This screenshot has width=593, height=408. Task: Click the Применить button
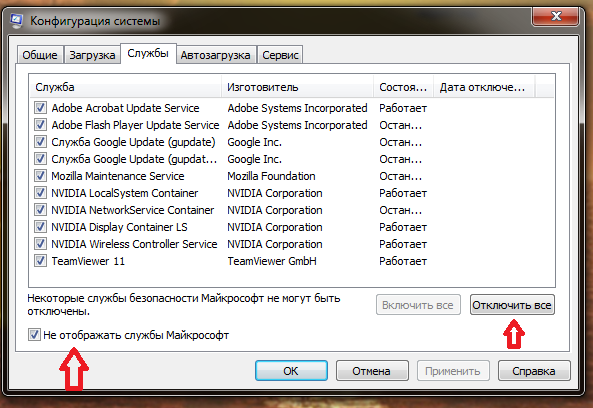(453, 371)
